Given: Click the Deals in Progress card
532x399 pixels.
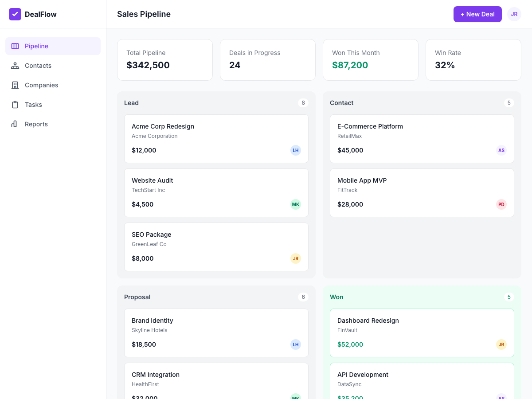Looking at the screenshot, I should 268,60.
